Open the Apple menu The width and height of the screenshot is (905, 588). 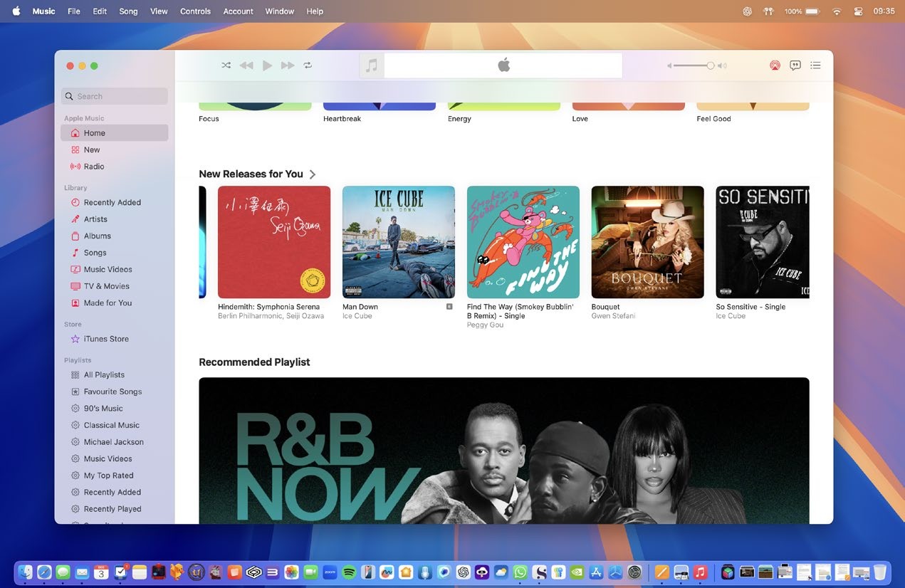pyautogui.click(x=16, y=11)
